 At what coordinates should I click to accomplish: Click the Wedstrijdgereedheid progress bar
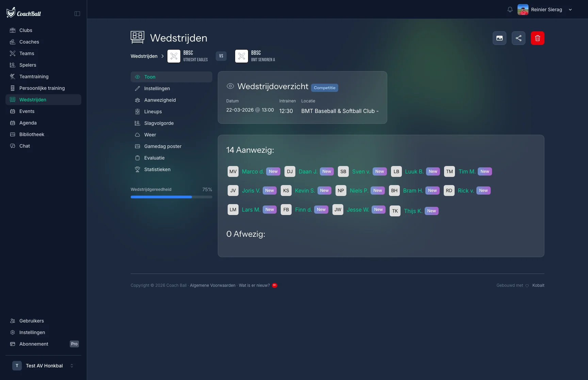[171, 197]
